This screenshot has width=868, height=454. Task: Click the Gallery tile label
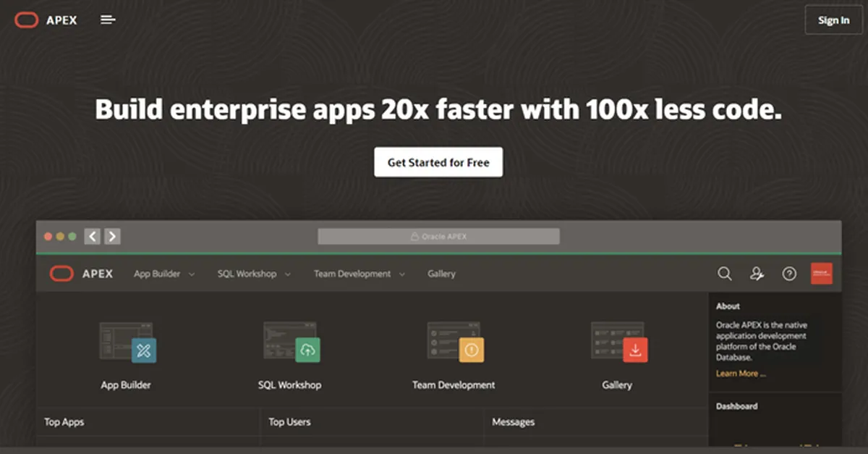pyautogui.click(x=617, y=385)
